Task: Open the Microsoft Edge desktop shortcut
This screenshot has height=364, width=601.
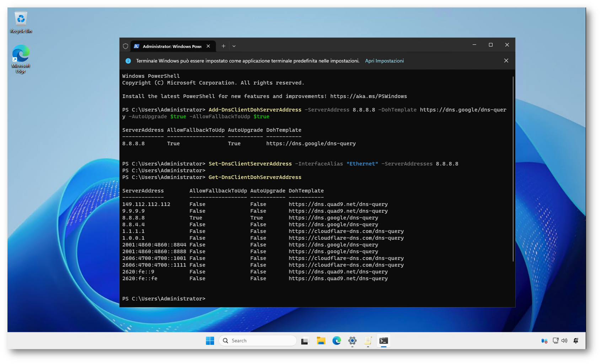Action: (x=21, y=59)
